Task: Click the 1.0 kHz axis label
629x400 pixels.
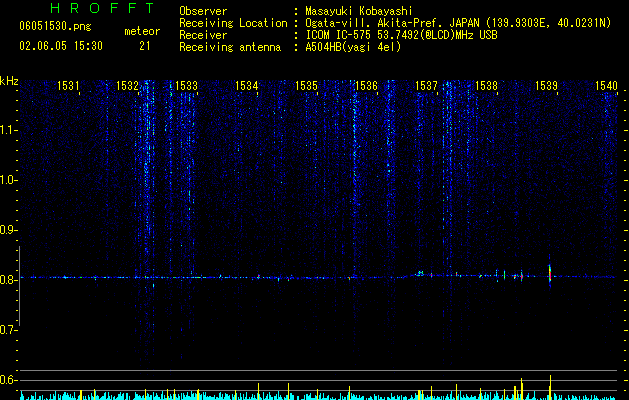Action: (8, 180)
